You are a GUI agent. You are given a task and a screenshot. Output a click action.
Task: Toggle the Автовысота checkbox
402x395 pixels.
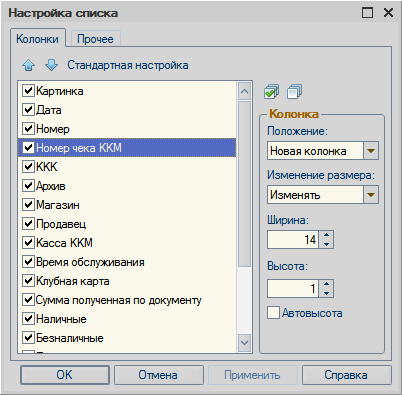tap(273, 313)
